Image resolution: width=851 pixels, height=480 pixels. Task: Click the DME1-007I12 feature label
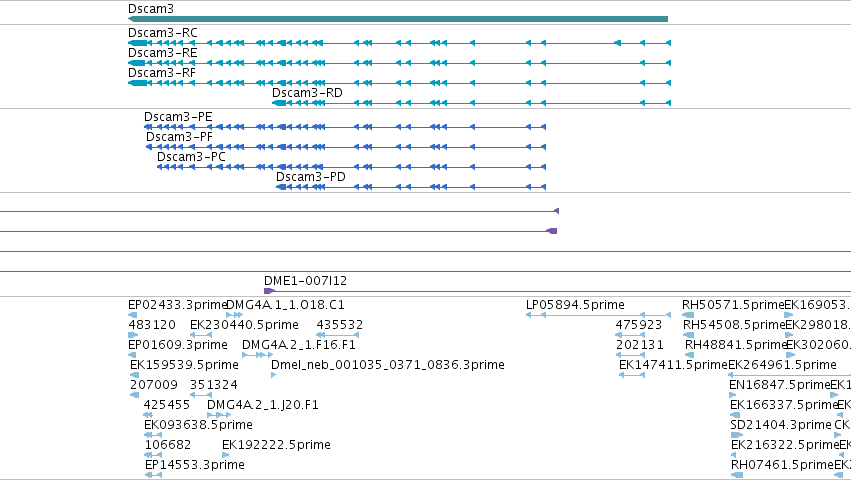tap(305, 281)
